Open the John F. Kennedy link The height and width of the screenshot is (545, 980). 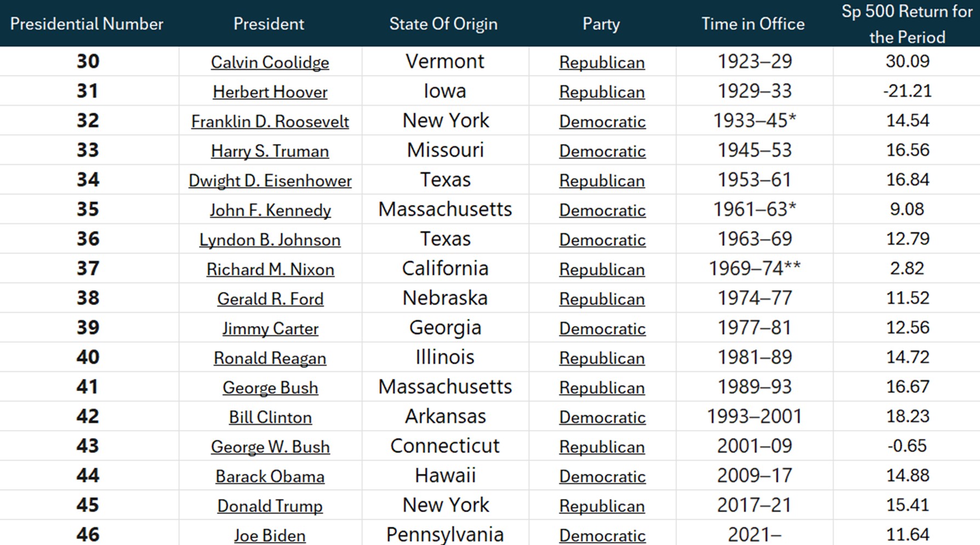pos(270,210)
